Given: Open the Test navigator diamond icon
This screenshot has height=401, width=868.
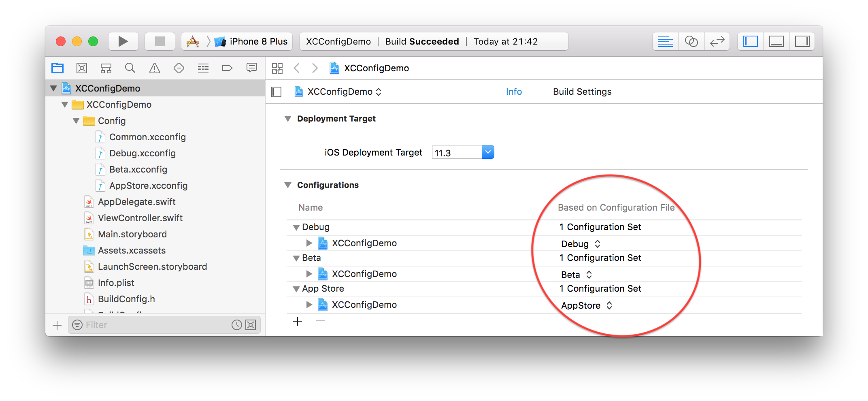Looking at the screenshot, I should coord(179,68).
